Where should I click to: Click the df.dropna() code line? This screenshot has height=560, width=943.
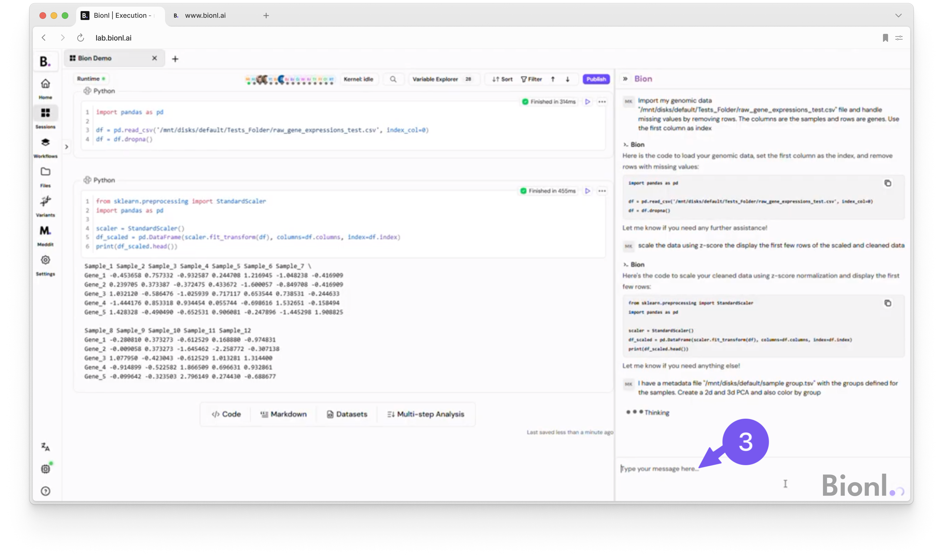pyautogui.click(x=124, y=139)
